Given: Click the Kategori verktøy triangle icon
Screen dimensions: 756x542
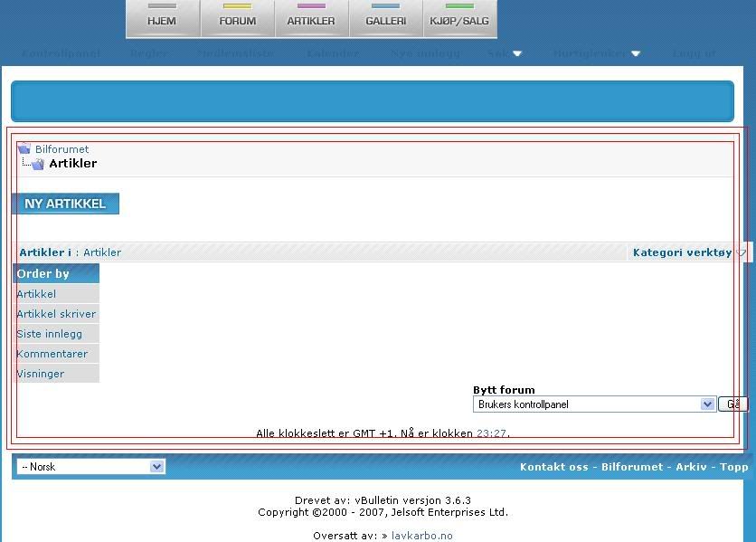Looking at the screenshot, I should coord(742,252).
